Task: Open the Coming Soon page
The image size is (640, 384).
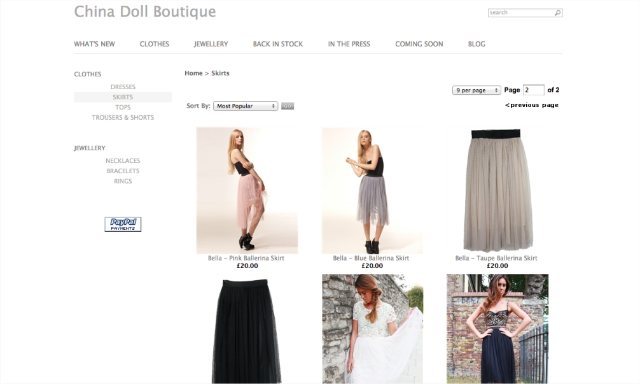Action: point(419,44)
